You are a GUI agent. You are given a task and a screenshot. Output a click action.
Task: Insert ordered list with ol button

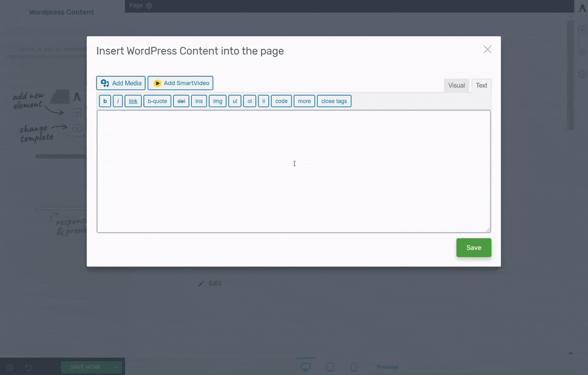click(x=249, y=101)
